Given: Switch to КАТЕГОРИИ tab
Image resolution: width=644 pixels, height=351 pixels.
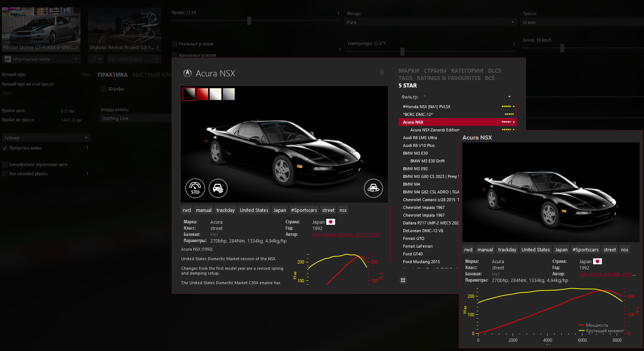Looking at the screenshot, I should click(467, 71).
